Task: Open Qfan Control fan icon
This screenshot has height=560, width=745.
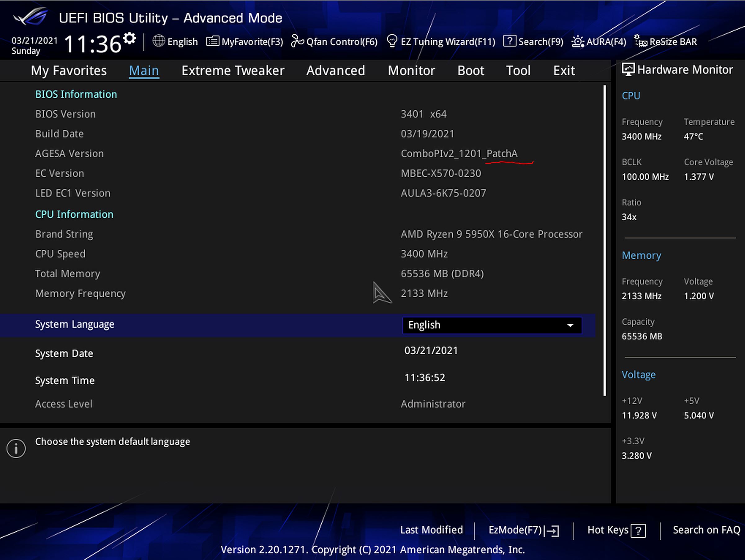Action: tap(297, 42)
